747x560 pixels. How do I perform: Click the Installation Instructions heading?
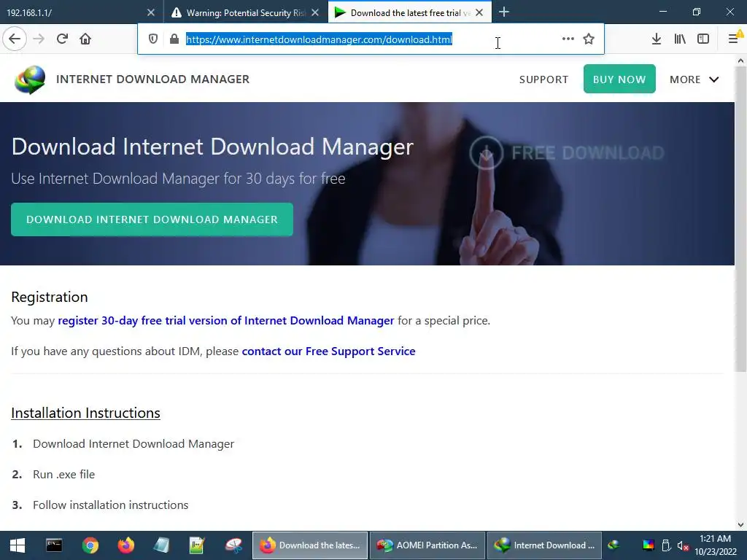click(86, 413)
